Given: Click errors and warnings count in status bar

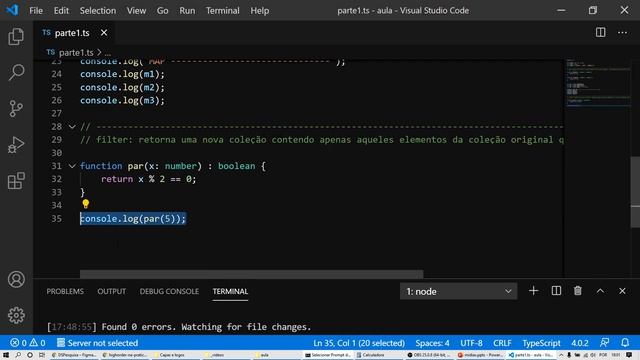Looking at the screenshot, I should [x=27, y=343].
